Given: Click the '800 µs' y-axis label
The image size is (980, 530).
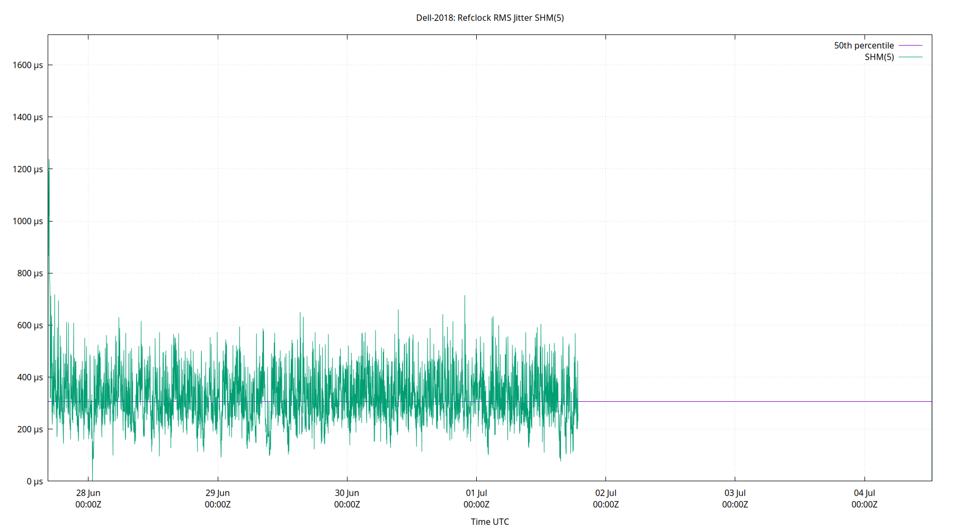Looking at the screenshot, I should [30, 273].
